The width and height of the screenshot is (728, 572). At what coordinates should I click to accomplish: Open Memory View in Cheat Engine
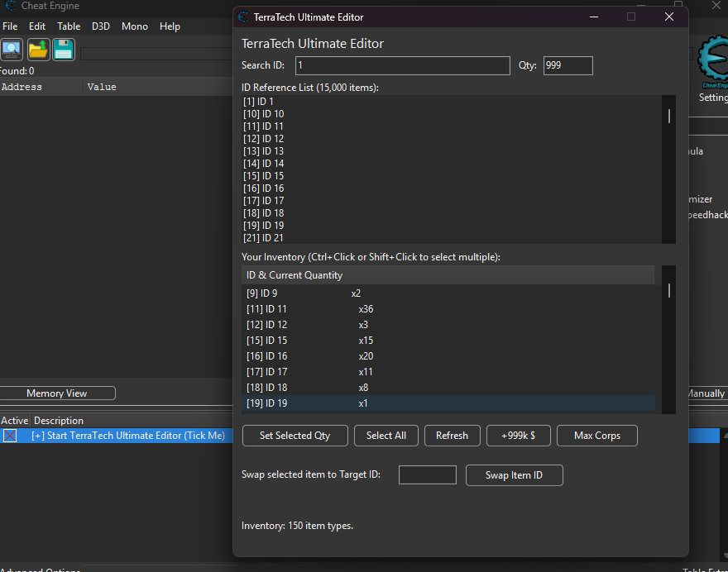(57, 393)
